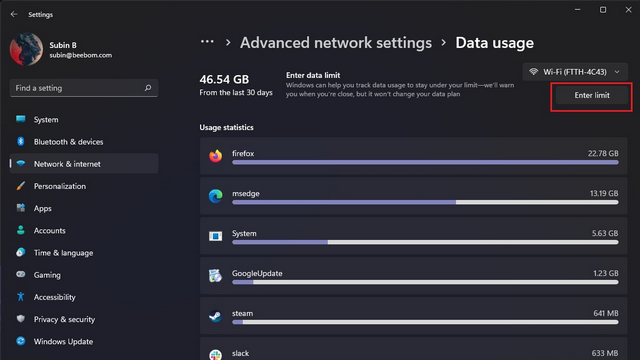
Task: Click the Time & language globe icon
Action: (x=20, y=252)
